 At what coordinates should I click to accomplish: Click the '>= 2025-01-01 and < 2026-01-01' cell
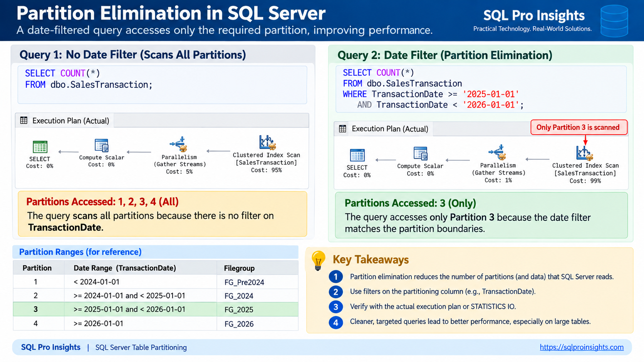point(141,310)
